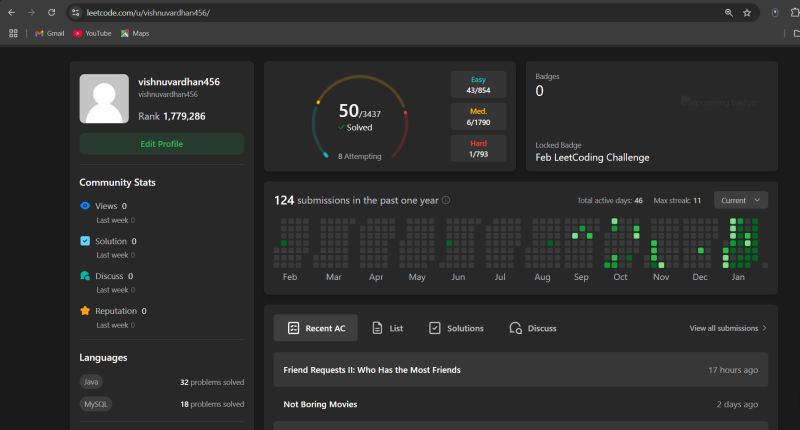The height and width of the screenshot is (430, 800).
Task: Switch to the Recent AC tab
Action: (316, 328)
